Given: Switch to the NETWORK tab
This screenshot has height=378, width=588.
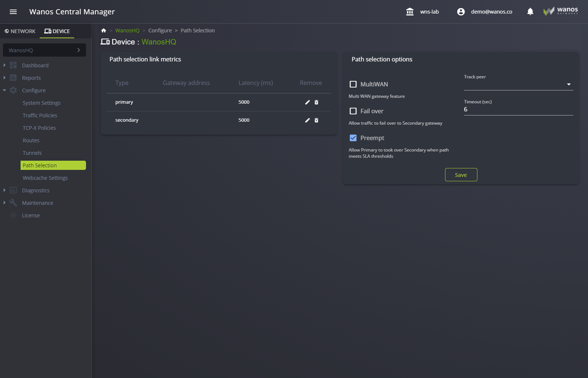Looking at the screenshot, I should (20, 31).
